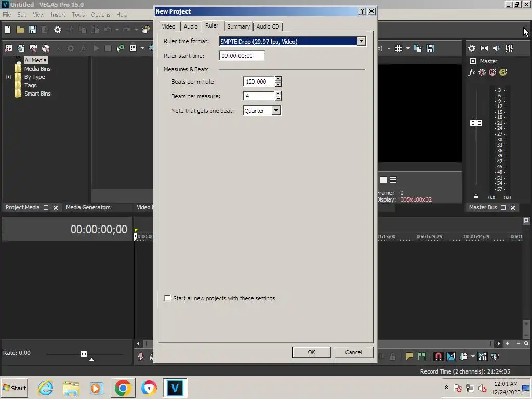The height and width of the screenshot is (399, 532).
Task: Switch to the Video tab
Action: tap(168, 26)
